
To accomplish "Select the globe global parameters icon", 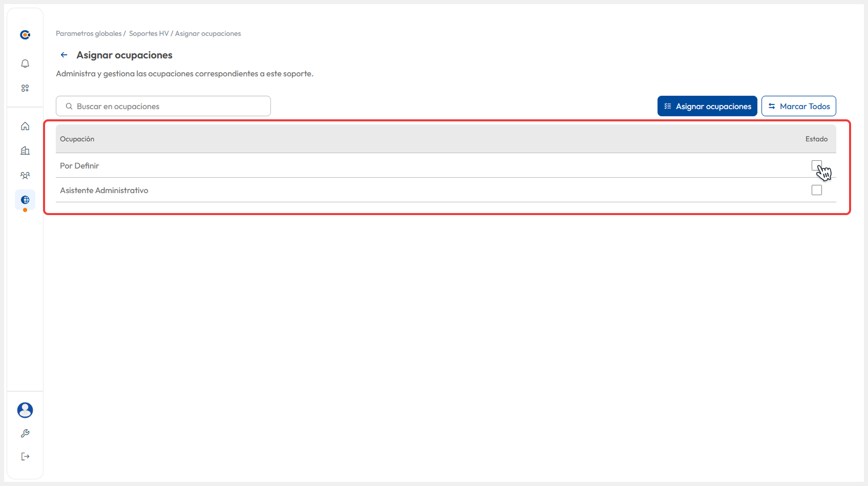I will (25, 200).
